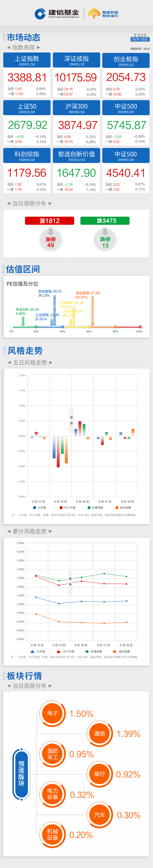Click right triangle beside 累计风格走势
153x868 pixels.
[50, 531]
